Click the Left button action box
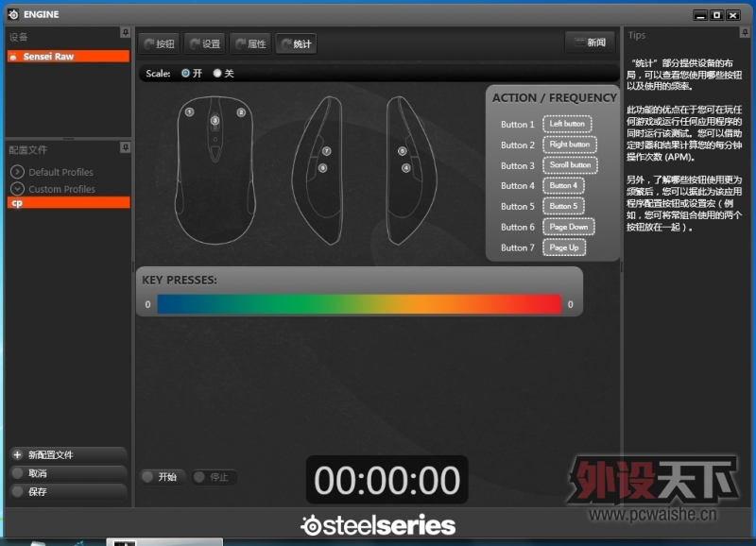756x546 pixels. tap(567, 124)
